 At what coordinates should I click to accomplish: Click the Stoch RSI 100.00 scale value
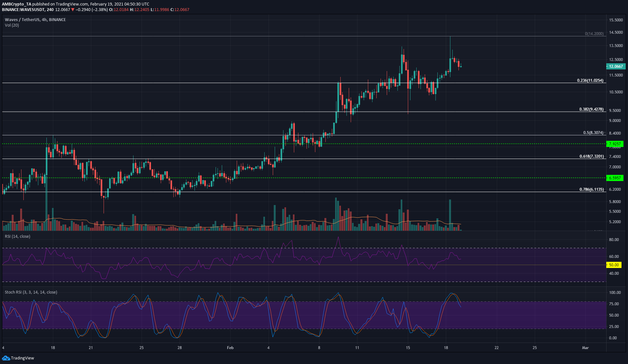click(x=615, y=293)
